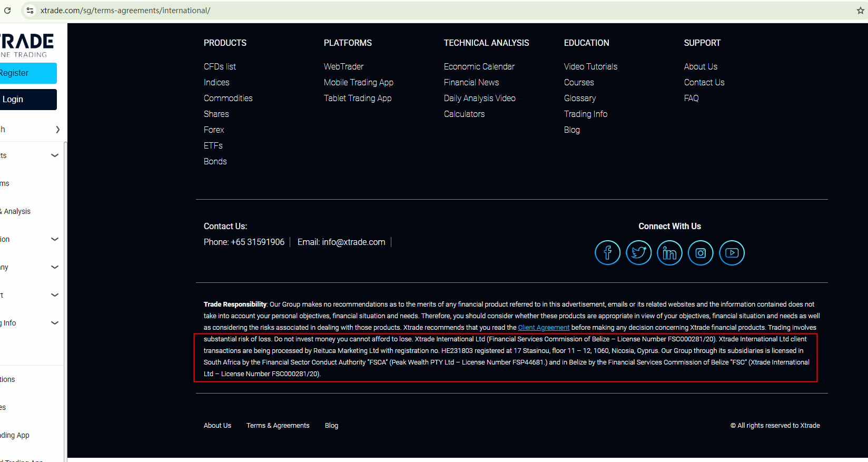
Task: View site information icon in address bar
Action: (30, 11)
